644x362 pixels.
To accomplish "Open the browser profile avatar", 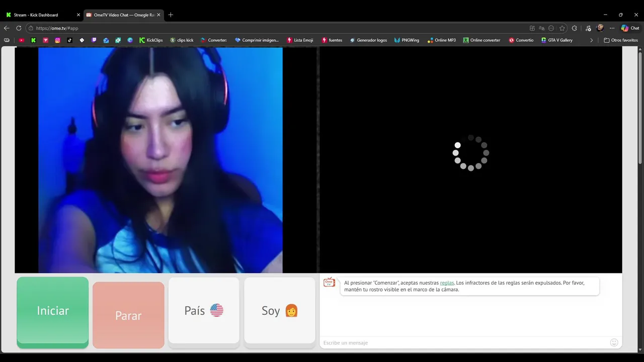I will 600,28.
